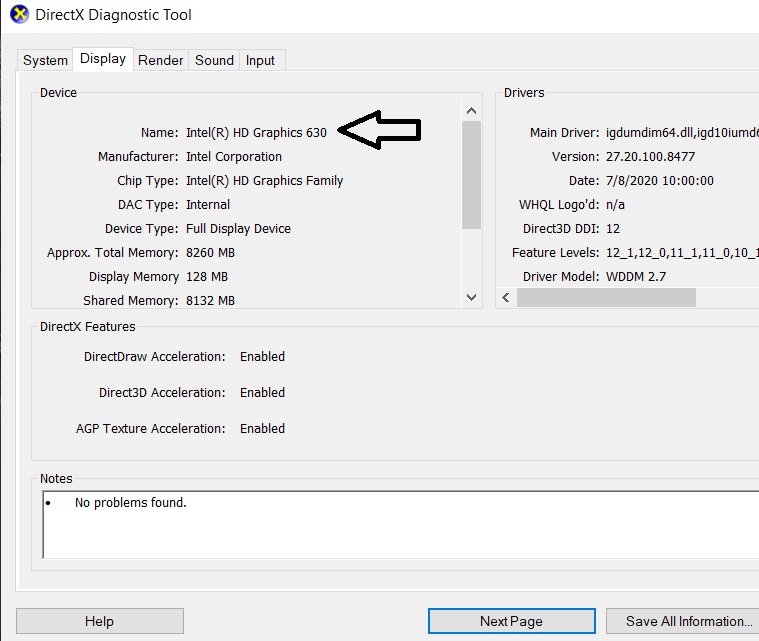Screen dimensions: 759x641
Task: Click Save All Information button
Action: click(683, 621)
